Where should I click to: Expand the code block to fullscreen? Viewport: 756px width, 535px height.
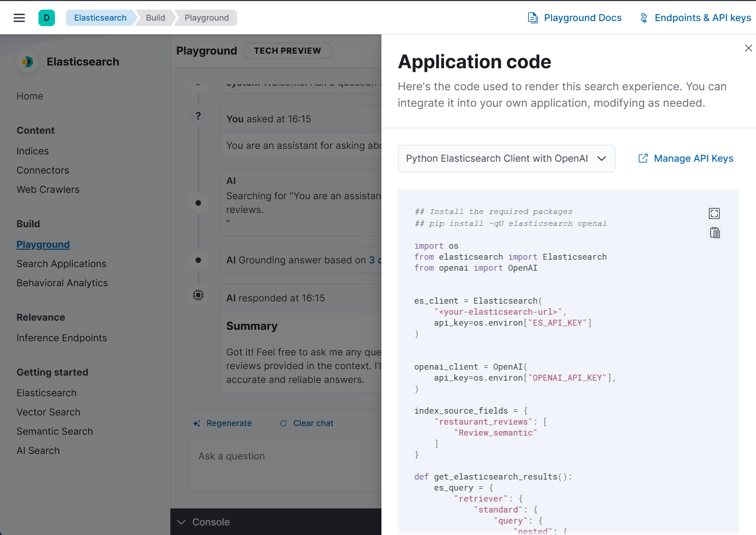714,213
